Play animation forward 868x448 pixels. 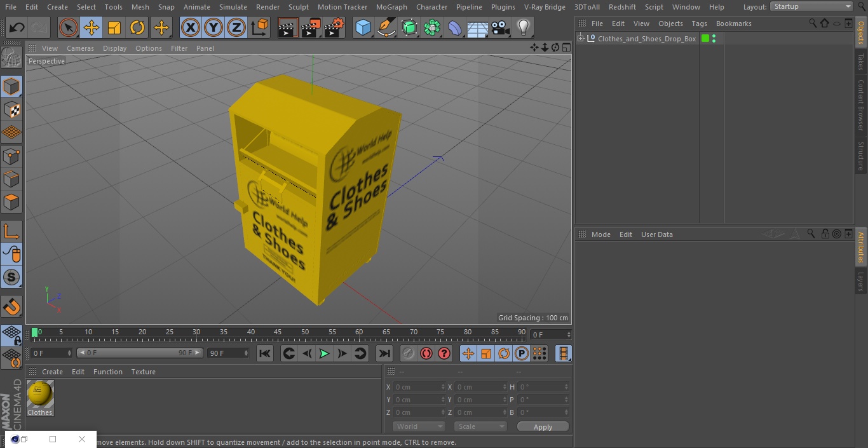coord(324,353)
